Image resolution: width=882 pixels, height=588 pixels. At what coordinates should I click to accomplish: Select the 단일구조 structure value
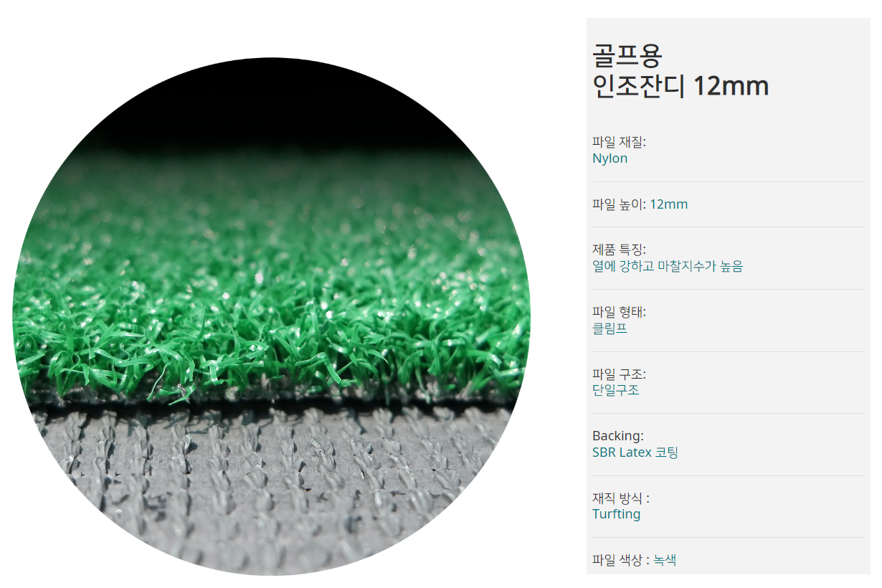coord(615,390)
